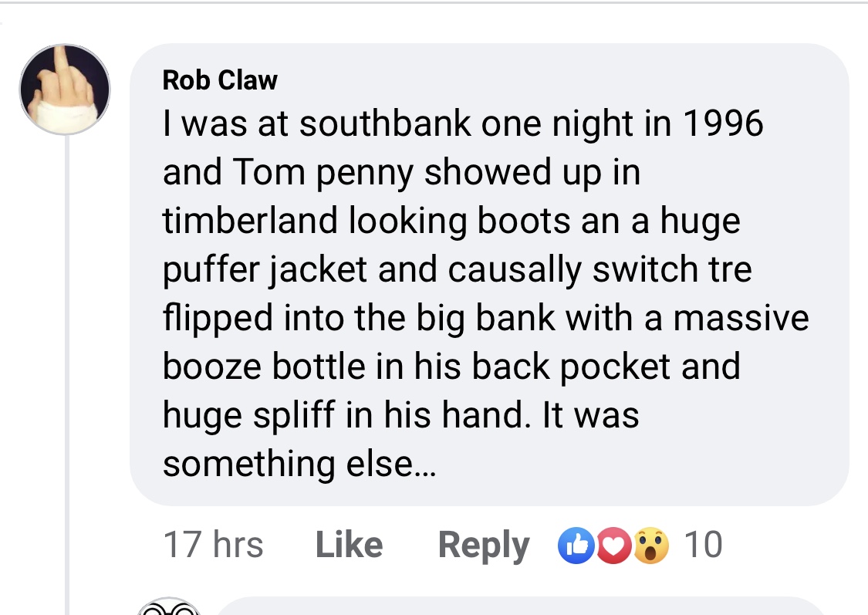Click the phrase 'booze bottle' in the comment
The width and height of the screenshot is (868, 615).
264,367
